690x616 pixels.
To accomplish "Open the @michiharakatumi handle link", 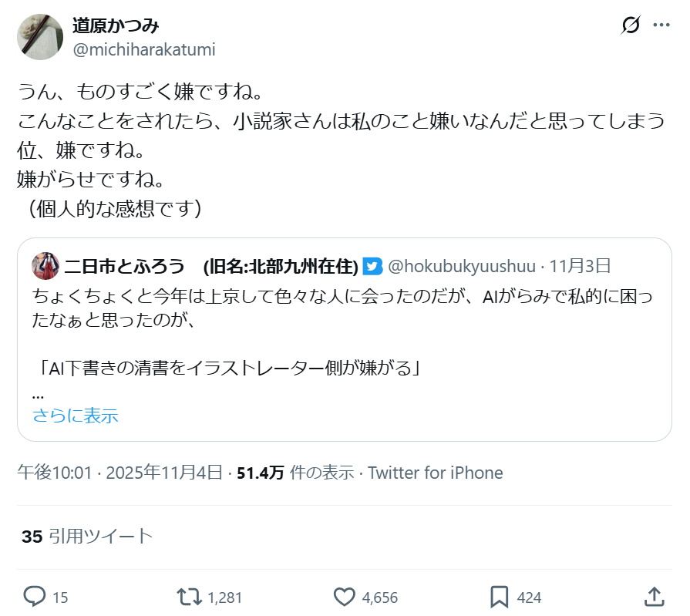I will tap(143, 49).
